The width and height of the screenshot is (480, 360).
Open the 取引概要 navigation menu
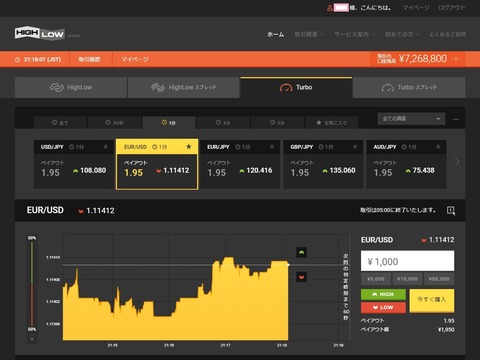pos(308,34)
